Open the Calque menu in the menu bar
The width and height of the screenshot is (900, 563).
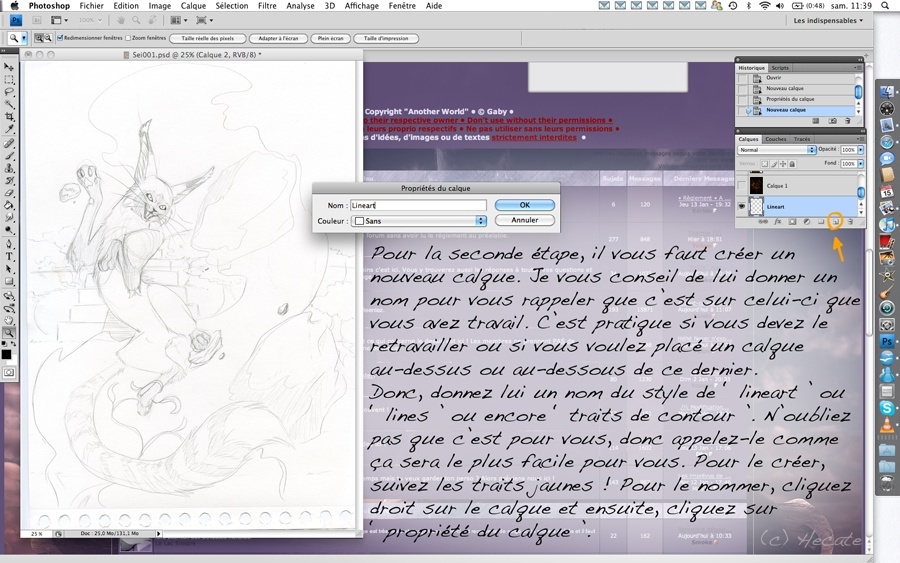[x=193, y=6]
